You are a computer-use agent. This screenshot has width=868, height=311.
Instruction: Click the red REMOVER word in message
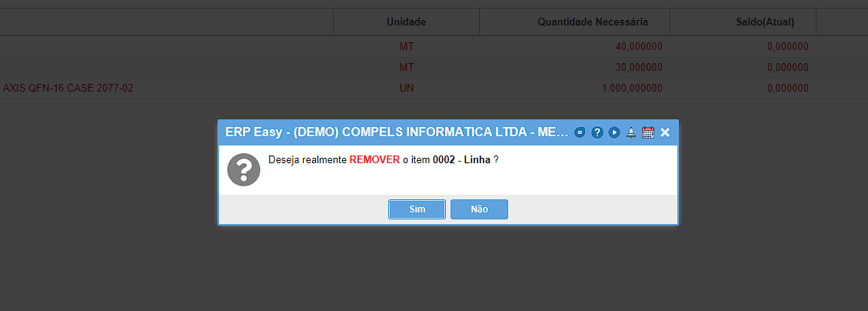pos(374,159)
